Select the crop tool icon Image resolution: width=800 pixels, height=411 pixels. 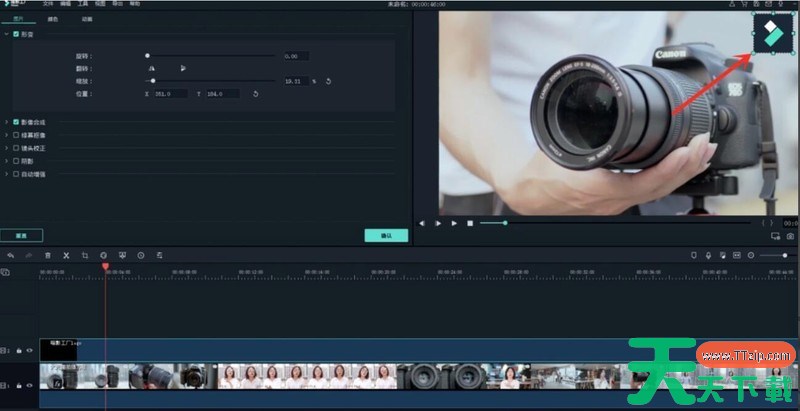tap(85, 255)
